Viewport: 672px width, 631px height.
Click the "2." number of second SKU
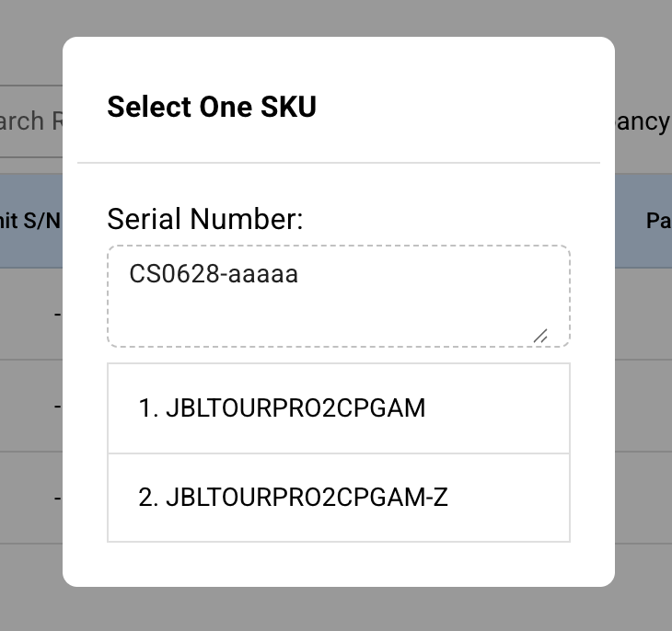tap(148, 498)
